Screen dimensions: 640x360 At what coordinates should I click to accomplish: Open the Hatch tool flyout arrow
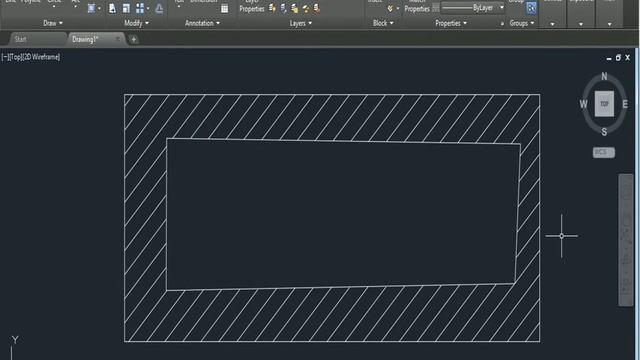click(x=99, y=9)
